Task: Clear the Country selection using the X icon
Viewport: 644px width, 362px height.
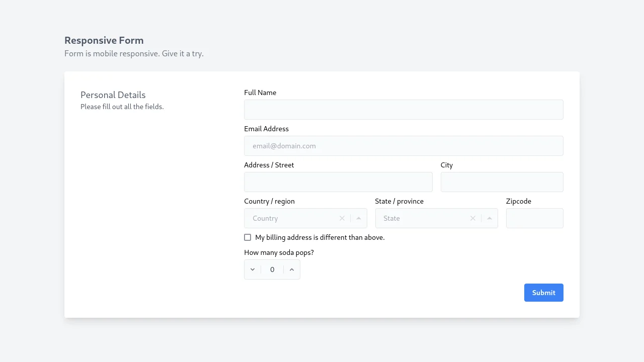Action: coord(342,218)
